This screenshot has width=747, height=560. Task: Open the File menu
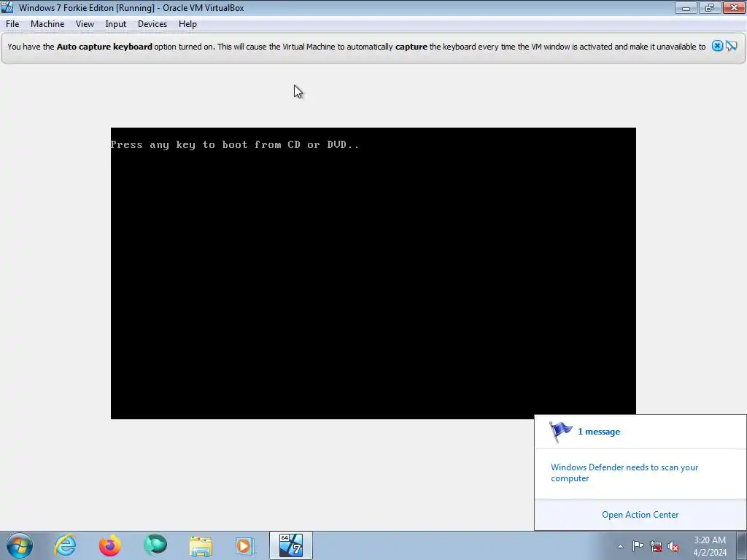[x=12, y=24]
